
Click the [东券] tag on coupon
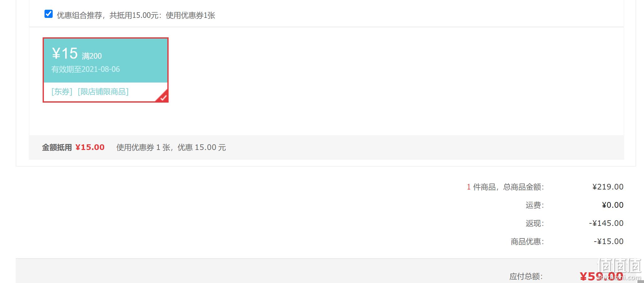[62, 92]
